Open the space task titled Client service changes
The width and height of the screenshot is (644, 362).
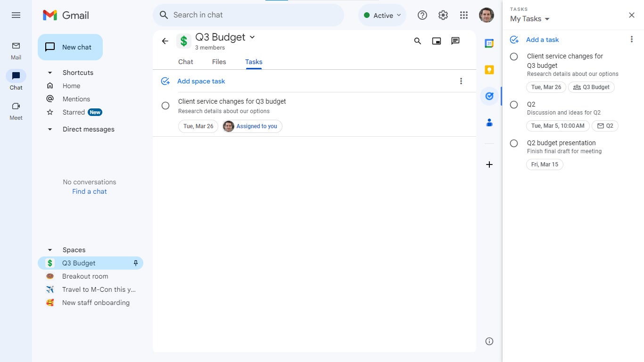point(232,101)
